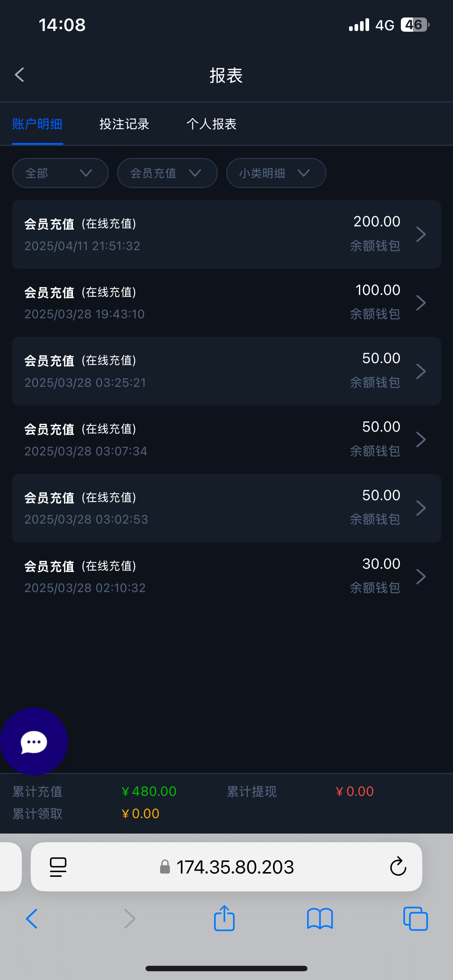453x980 pixels.
Task: Expand the 全部 filter dropdown
Action: click(x=60, y=173)
